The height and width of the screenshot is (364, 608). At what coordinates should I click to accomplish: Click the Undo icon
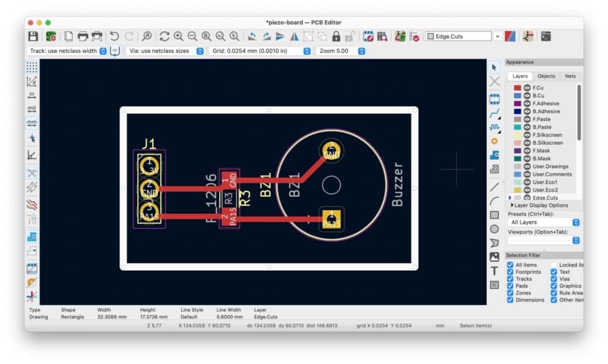pos(115,36)
